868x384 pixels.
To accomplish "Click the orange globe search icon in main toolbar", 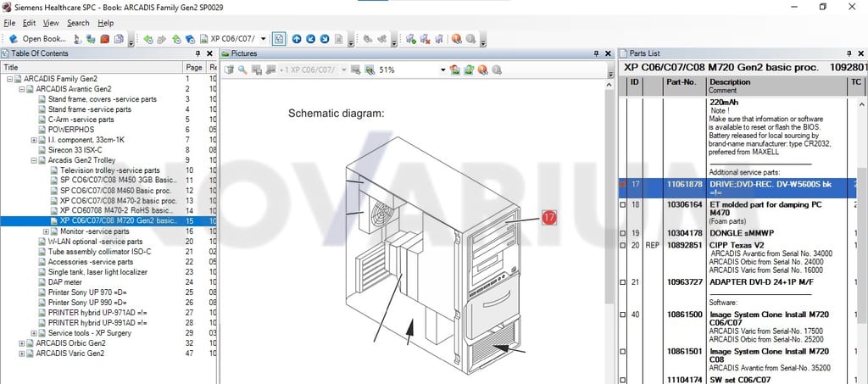I will (x=456, y=39).
